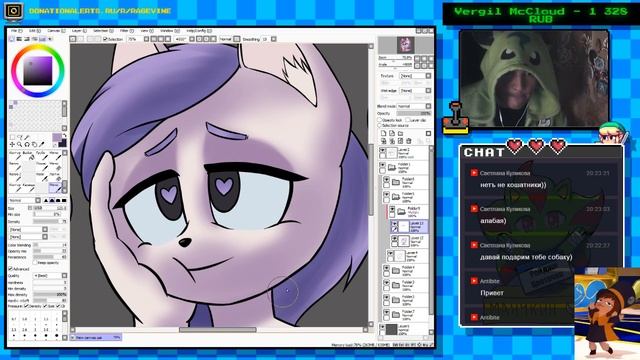Select the magic wand tool
The image size is (640, 360).
tap(27, 138)
